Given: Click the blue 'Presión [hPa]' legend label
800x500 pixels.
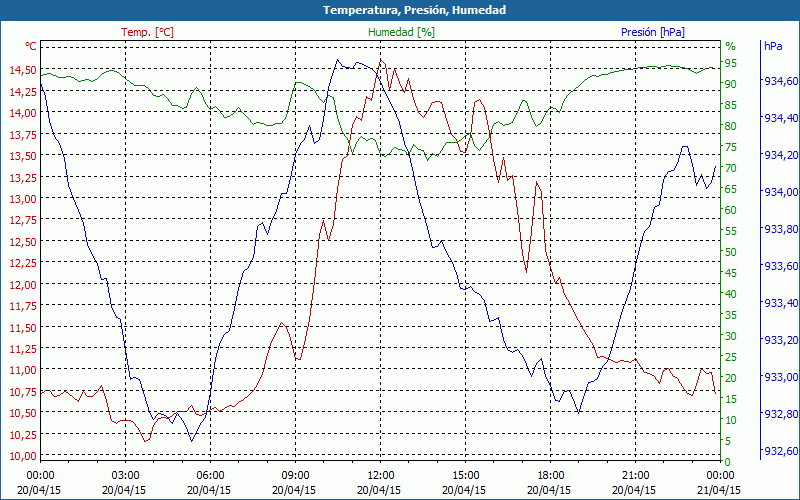Looking at the screenshot, I should click(653, 32).
